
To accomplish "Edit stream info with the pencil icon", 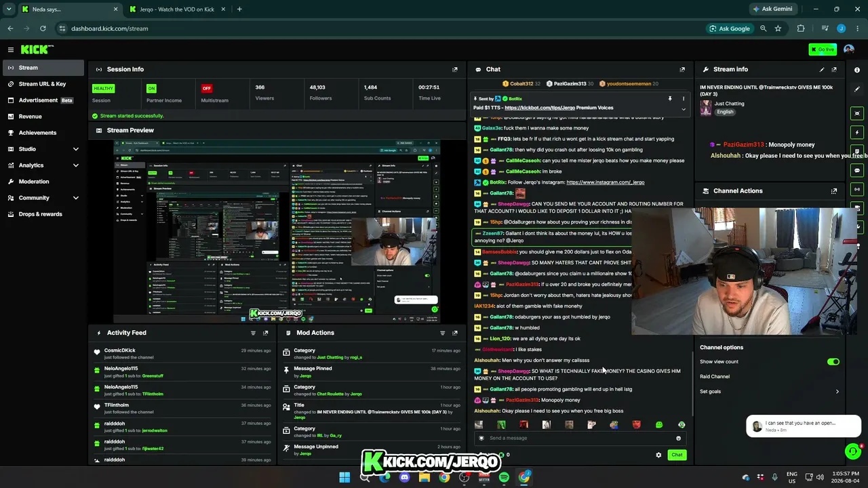I will coord(822,69).
